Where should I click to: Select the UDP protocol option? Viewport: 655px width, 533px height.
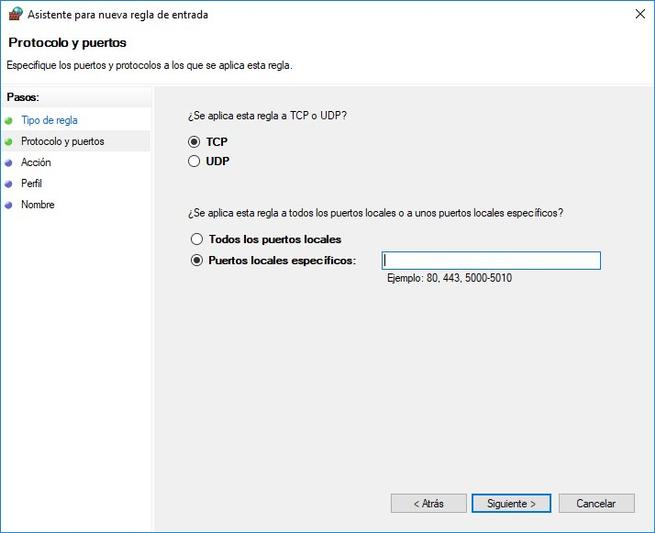point(195,161)
